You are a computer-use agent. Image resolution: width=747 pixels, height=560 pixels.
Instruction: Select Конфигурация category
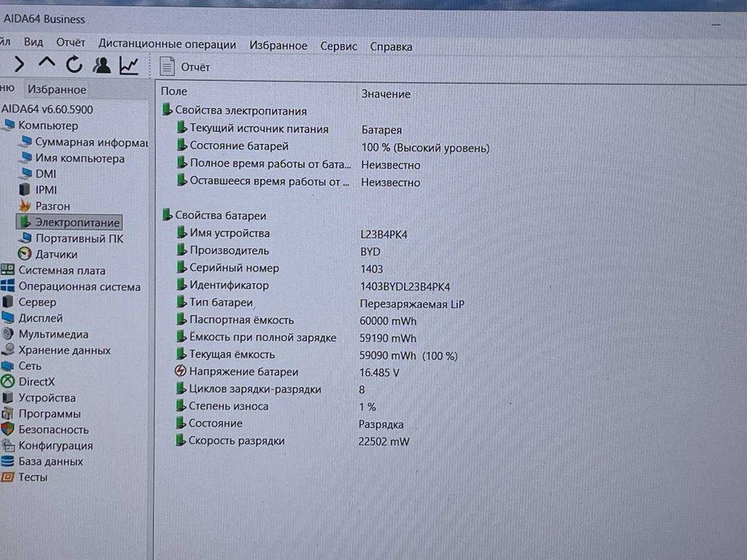[47, 446]
